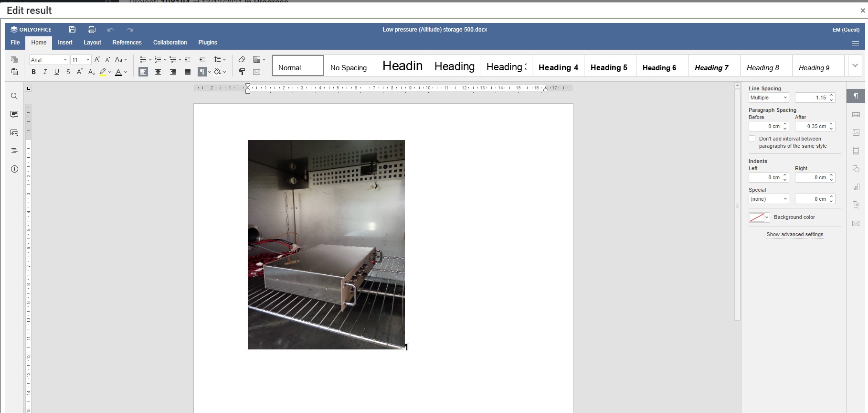This screenshot has height=413, width=868.
Task: Toggle the nonprinting characters button
Action: 202,72
